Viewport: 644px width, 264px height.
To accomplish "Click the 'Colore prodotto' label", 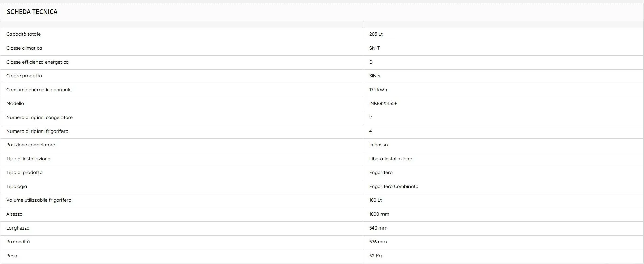I will [24, 76].
